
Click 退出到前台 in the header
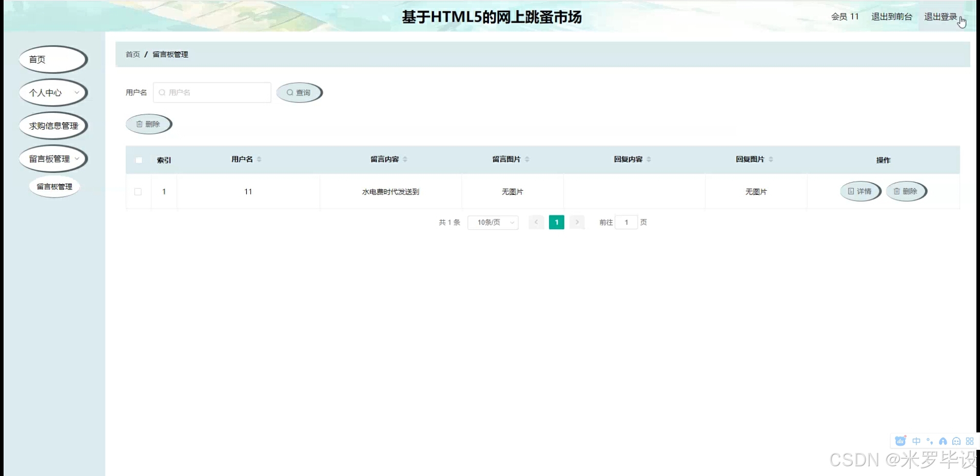[892, 16]
